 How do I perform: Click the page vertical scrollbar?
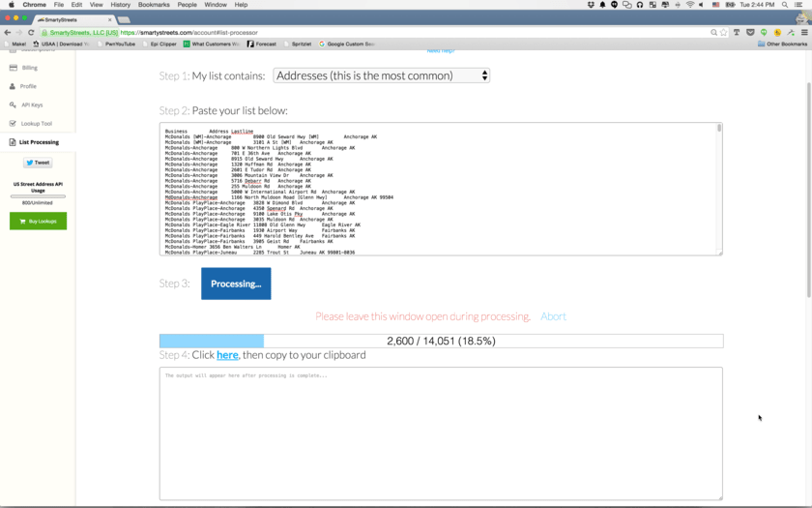[808, 190]
